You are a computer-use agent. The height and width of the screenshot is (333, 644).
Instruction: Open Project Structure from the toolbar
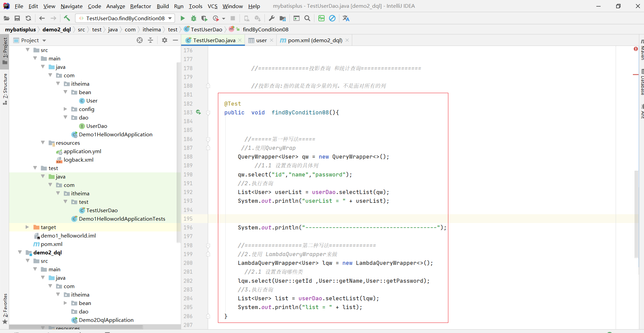tap(283, 18)
